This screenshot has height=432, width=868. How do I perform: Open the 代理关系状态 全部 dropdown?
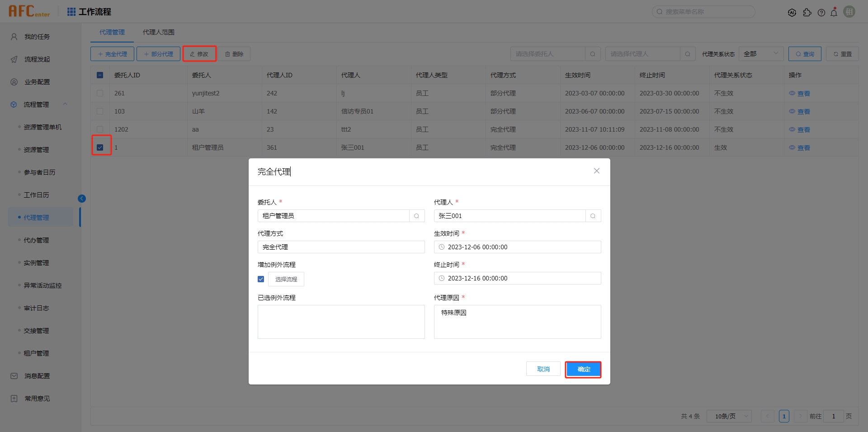[x=761, y=53]
